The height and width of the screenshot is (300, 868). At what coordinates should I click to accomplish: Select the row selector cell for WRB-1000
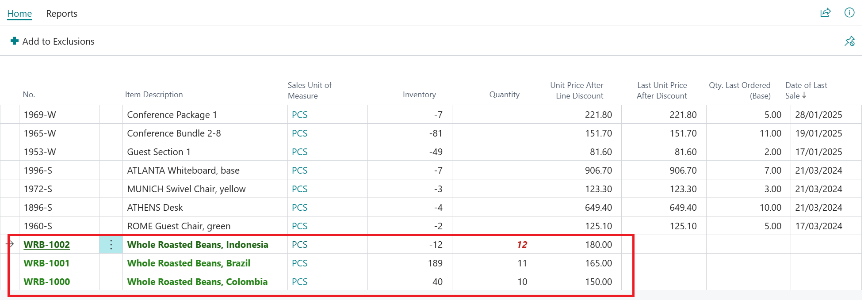[10, 281]
